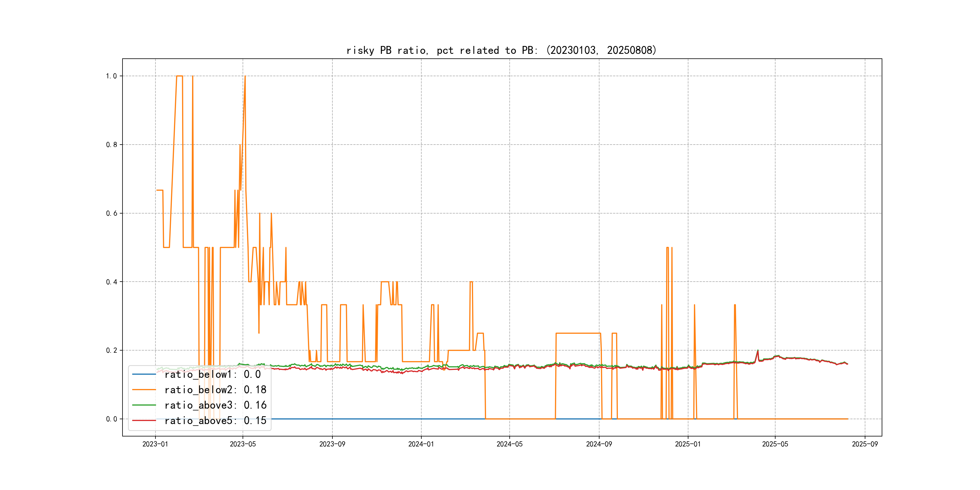Click the 2023-09 x-axis tick label
Viewport: 980px width, 490px height.
pos(332,444)
